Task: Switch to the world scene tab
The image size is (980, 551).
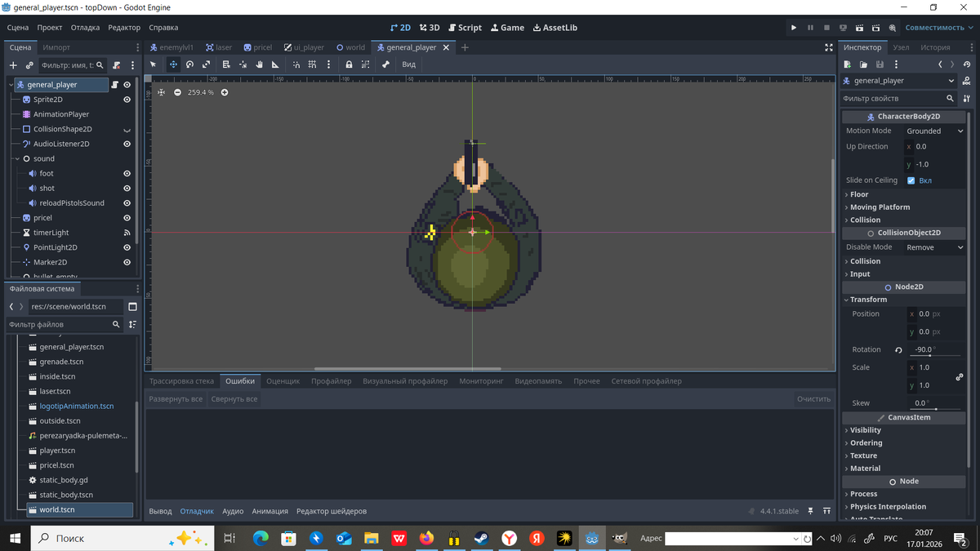Action: point(350,47)
